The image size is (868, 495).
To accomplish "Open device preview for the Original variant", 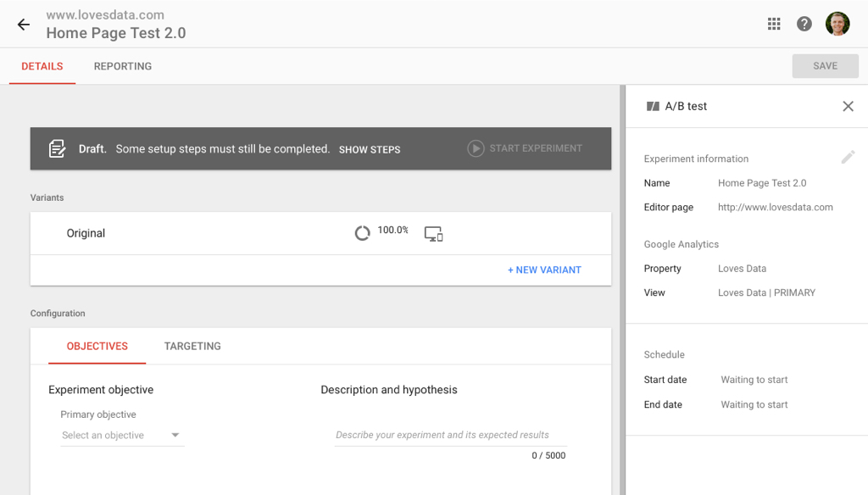I will click(x=433, y=233).
